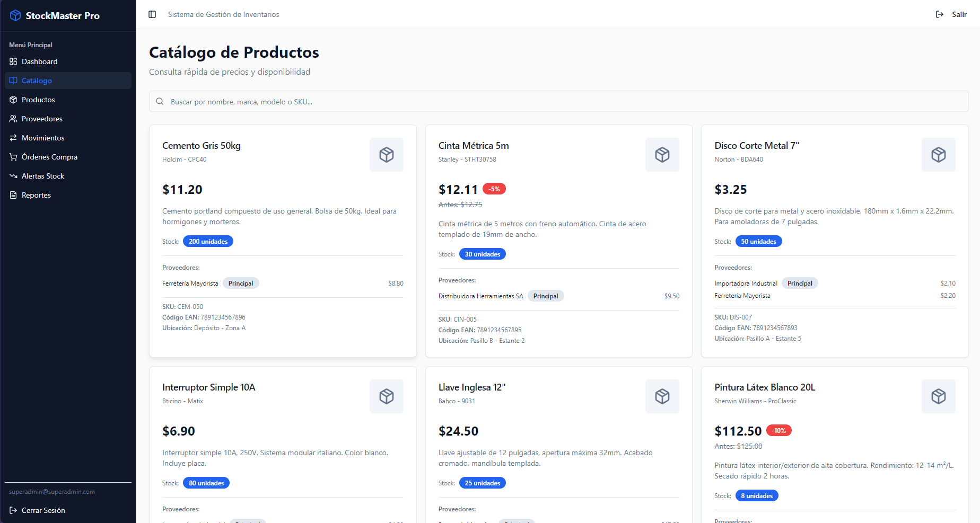
Task: Open the Reportes document icon
Action: coord(13,195)
